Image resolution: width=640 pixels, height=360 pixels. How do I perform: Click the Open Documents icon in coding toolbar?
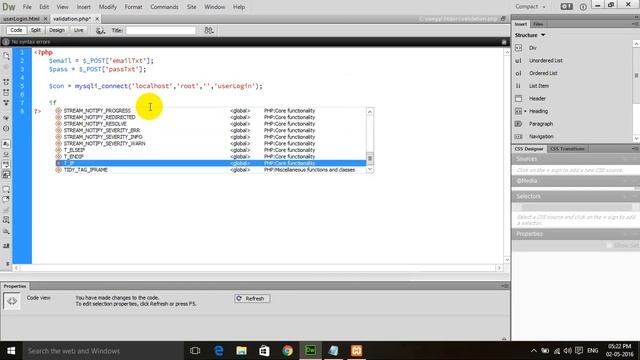(6, 56)
